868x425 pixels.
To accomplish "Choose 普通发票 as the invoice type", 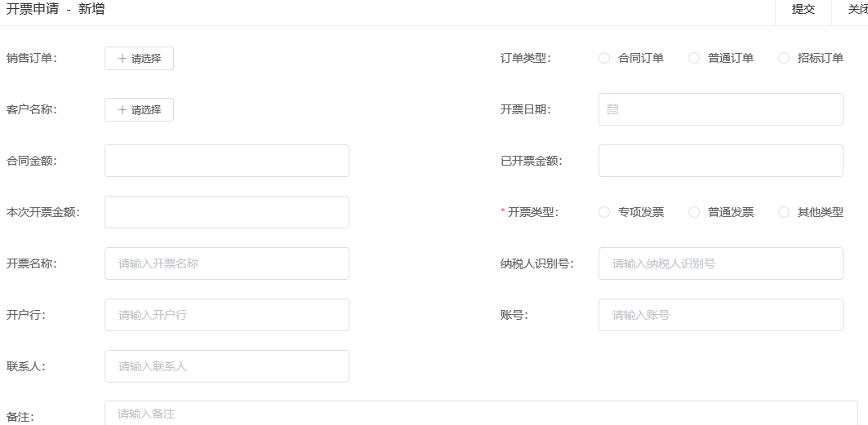I will click(694, 212).
